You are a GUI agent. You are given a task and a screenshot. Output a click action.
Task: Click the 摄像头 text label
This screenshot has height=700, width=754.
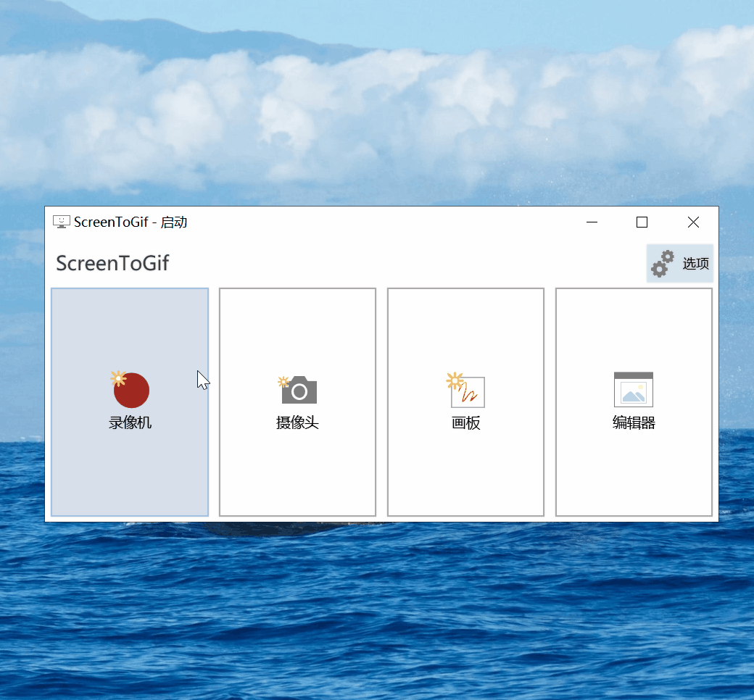[297, 422]
